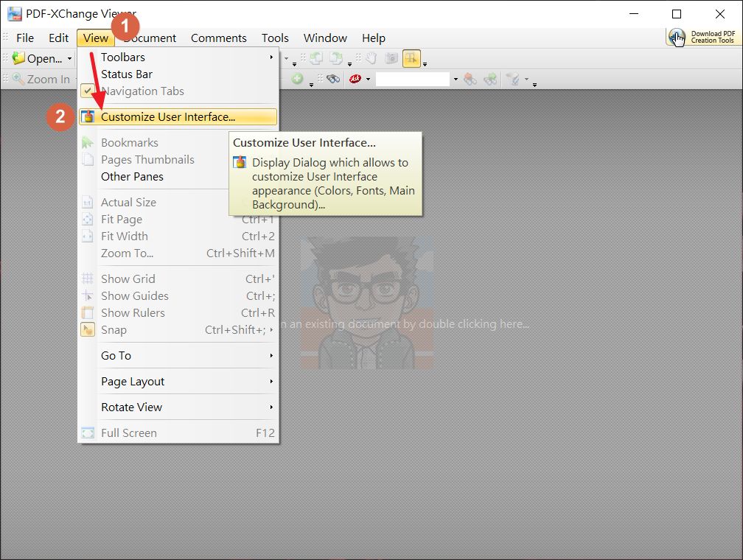Expand the Toolbars submenu arrow

[x=271, y=57]
